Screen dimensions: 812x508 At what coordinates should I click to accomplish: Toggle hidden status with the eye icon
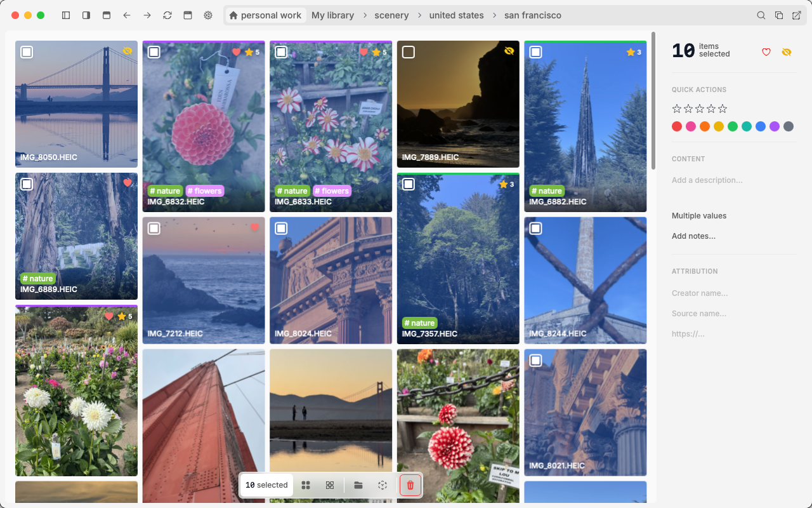pos(787,51)
